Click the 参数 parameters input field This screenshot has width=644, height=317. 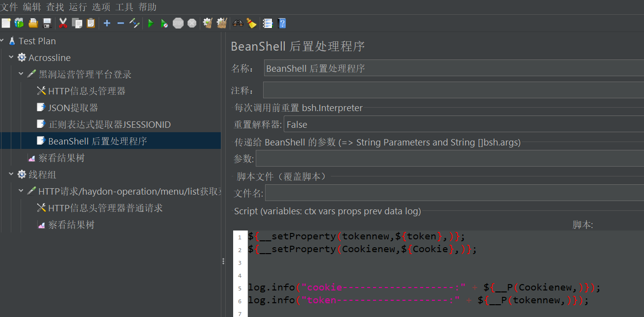coord(450,159)
